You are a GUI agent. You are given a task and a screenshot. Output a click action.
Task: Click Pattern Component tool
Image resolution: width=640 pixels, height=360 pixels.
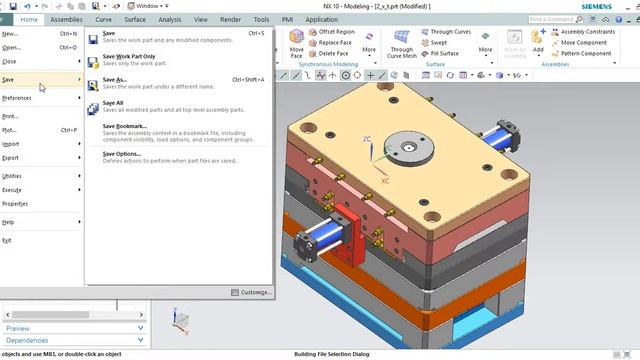tap(582, 53)
